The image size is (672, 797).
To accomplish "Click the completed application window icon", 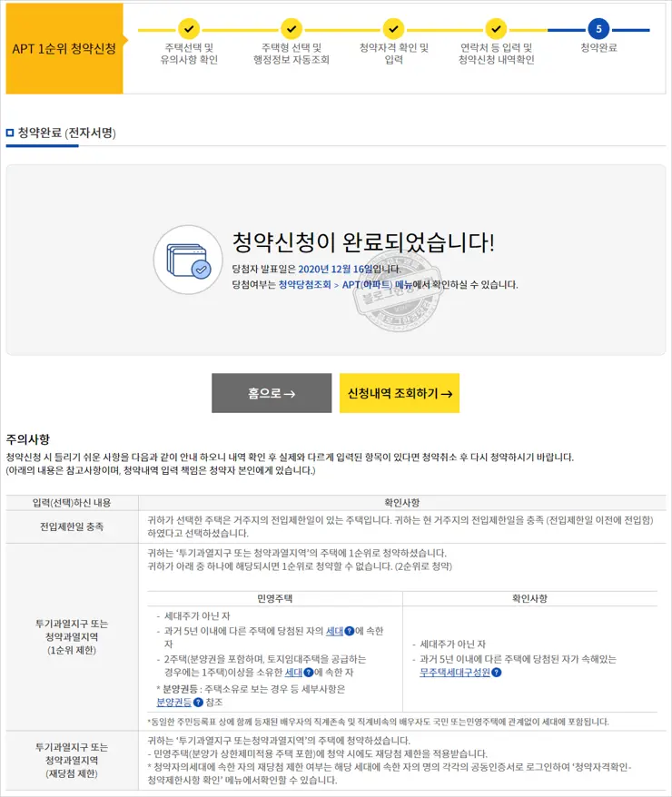I will pos(189,260).
